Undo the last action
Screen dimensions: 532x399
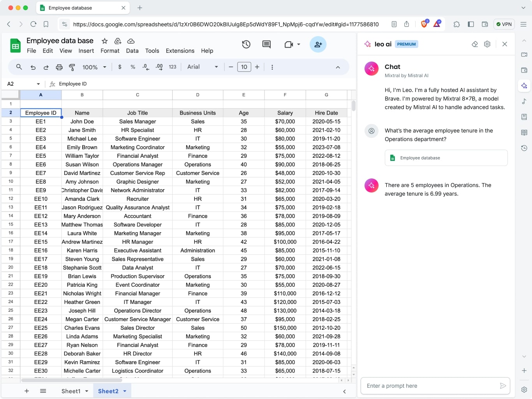(33, 67)
